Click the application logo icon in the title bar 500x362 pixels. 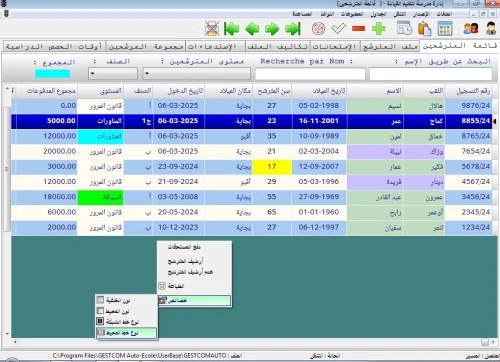tap(4, 4)
